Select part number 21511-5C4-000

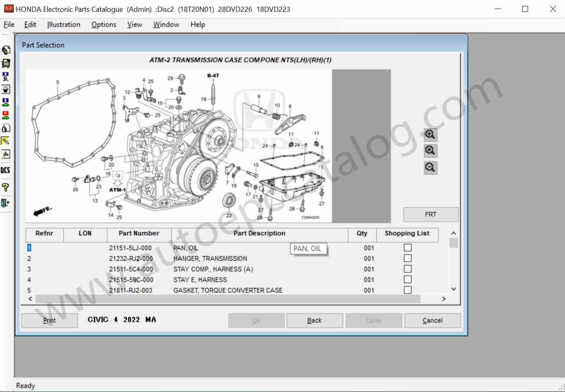131,269
